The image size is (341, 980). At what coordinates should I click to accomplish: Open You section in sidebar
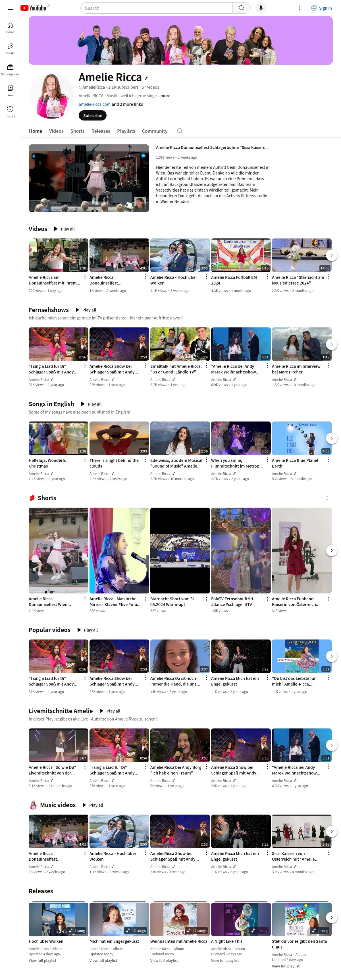(10, 91)
